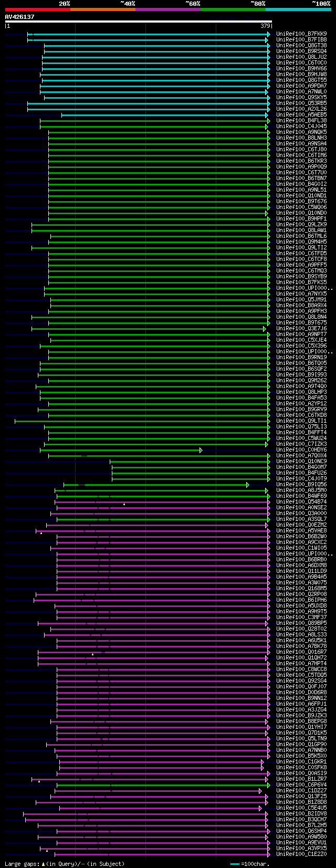Select the UniRef100_Q9M4H5 label
336x868 pixels.
301,242
